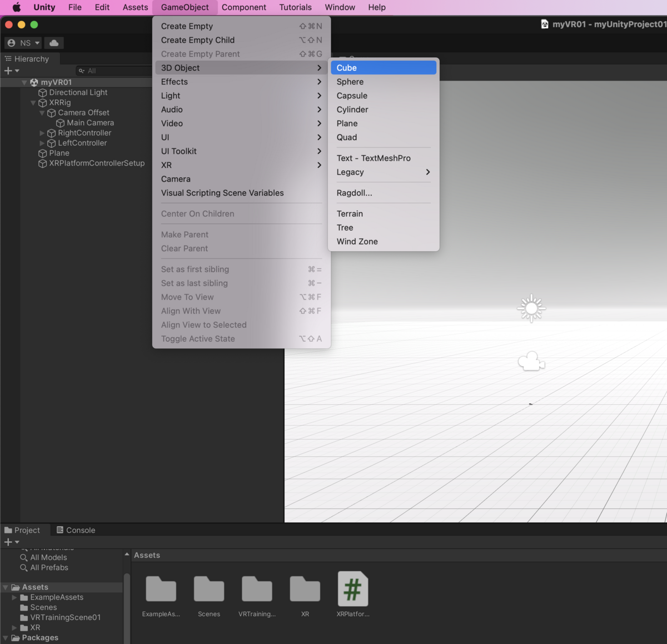Open the Assets menu in menu bar

(135, 7)
